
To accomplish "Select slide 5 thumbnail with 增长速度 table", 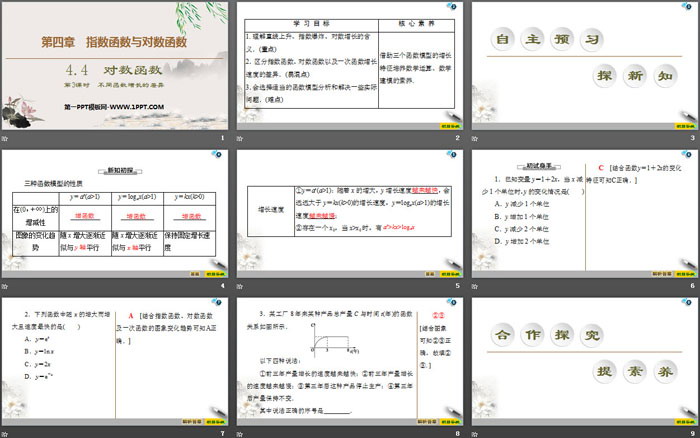I will pyautogui.click(x=350, y=213).
